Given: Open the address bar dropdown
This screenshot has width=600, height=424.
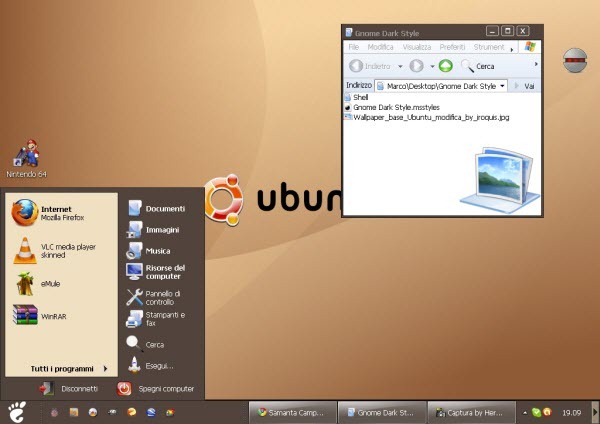Looking at the screenshot, I should click(x=502, y=86).
